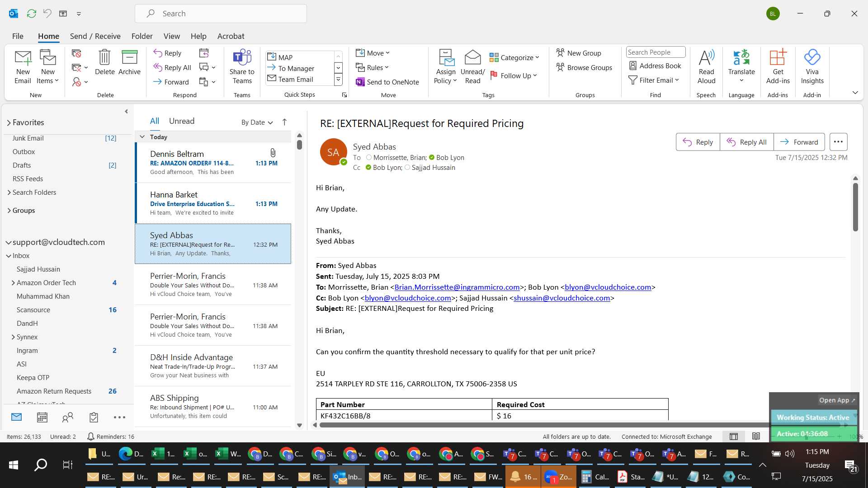This screenshot has width=868, height=488.
Task: Click Reply button in reading pane
Action: [698, 142]
